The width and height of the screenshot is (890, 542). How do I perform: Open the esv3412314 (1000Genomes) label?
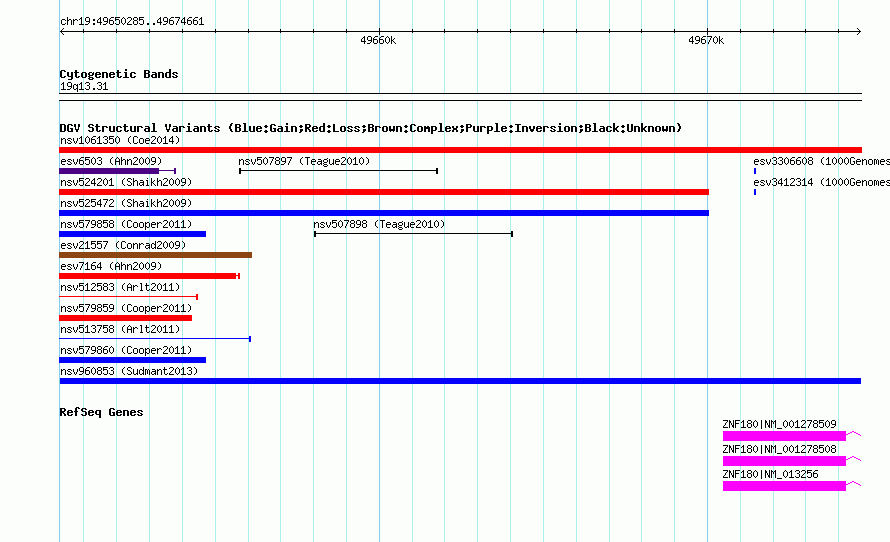click(x=821, y=182)
